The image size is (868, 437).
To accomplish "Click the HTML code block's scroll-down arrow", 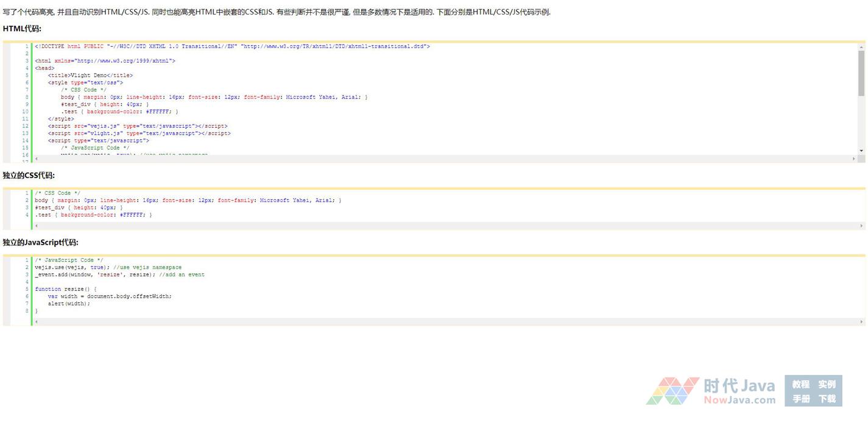I will [861, 150].
